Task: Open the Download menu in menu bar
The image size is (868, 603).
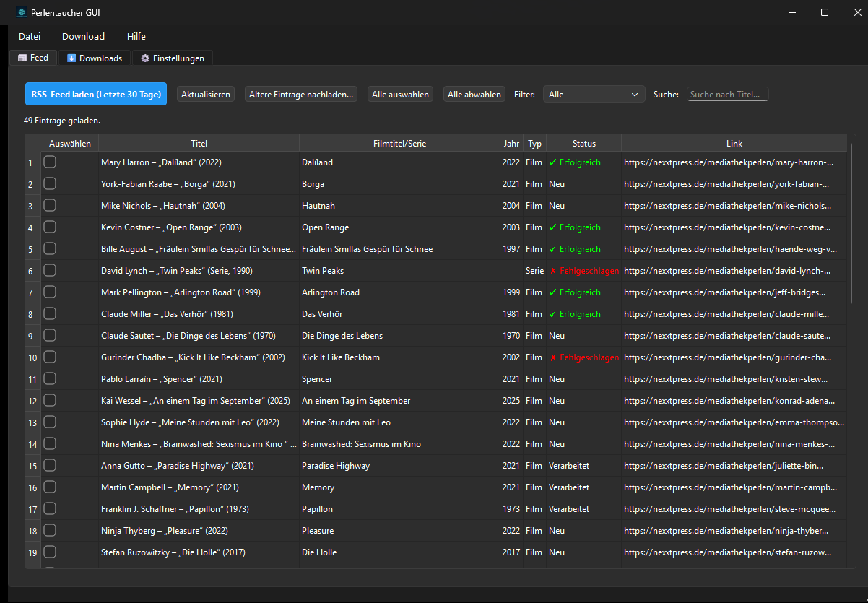Action: [x=83, y=37]
